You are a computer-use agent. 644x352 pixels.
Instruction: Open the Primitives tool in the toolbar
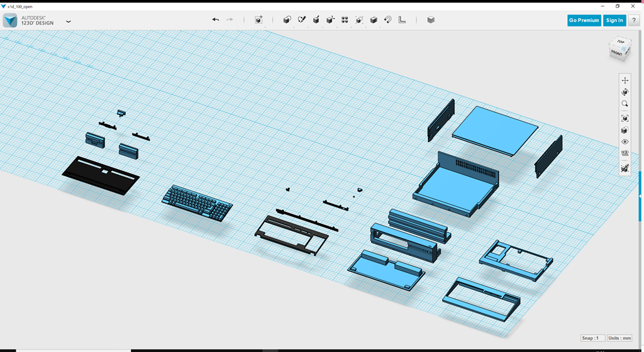[287, 20]
